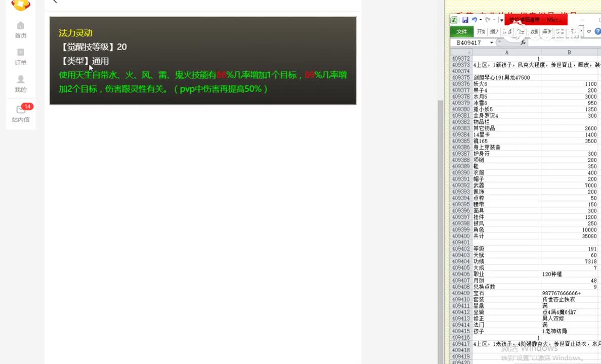Image resolution: width=601 pixels, height=364 pixels.
Task: Select all cells via corner button
Action: pos(461,52)
